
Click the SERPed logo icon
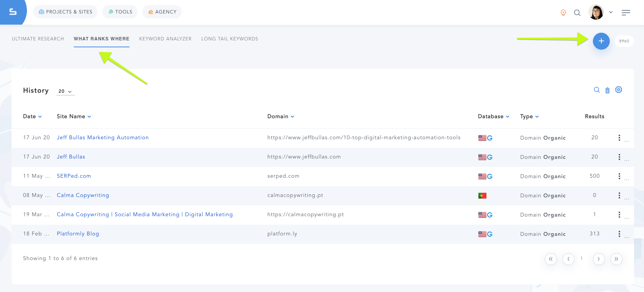[x=13, y=12]
